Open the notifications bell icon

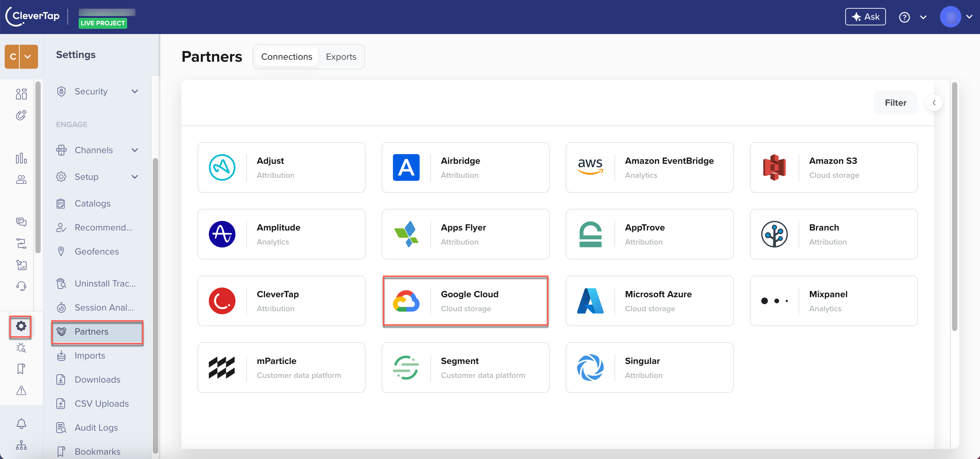tap(21, 424)
